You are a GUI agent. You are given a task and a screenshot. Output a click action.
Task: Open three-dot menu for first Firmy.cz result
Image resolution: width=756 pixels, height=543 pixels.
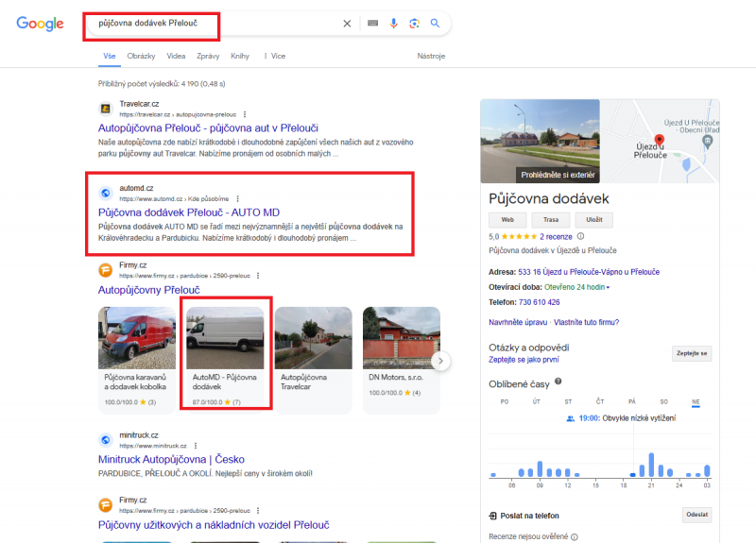258,276
